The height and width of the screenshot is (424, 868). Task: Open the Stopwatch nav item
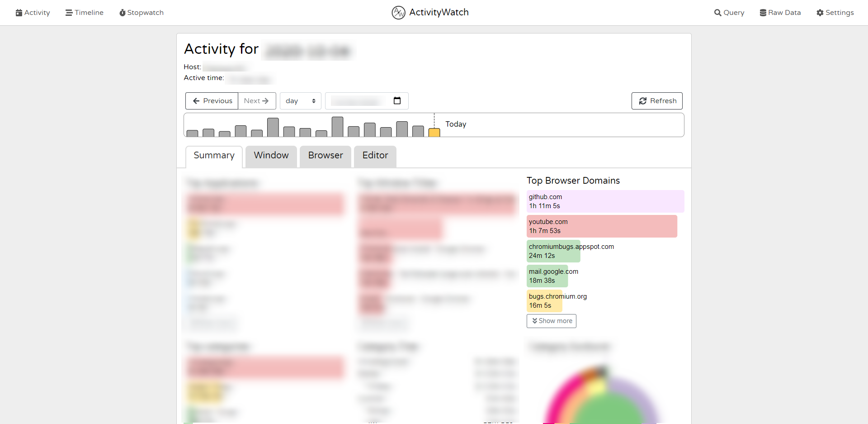tap(142, 13)
